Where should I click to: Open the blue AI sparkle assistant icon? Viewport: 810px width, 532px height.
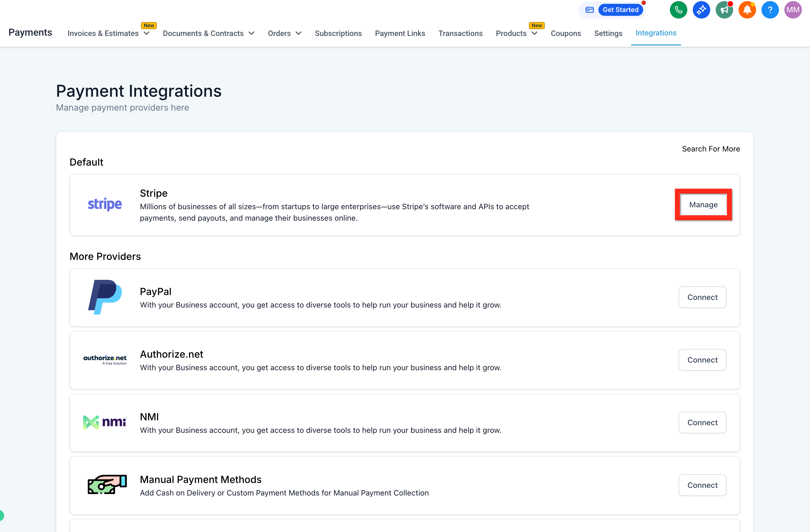[701, 10]
